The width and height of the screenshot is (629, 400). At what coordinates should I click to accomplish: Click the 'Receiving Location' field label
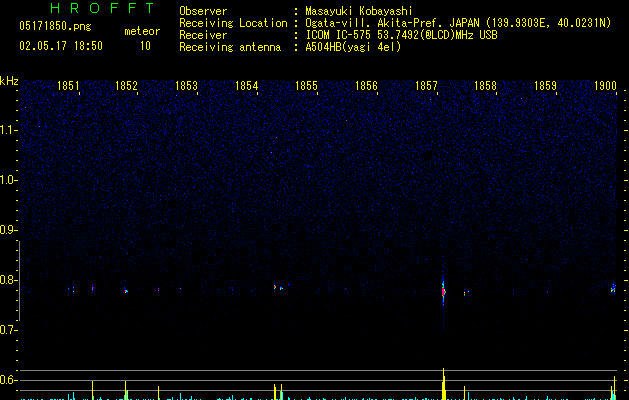coord(233,23)
